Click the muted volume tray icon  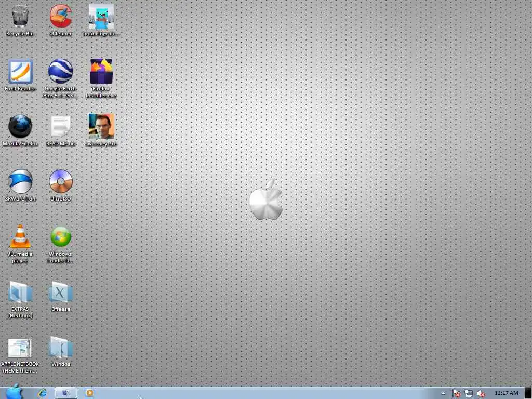coord(481,393)
